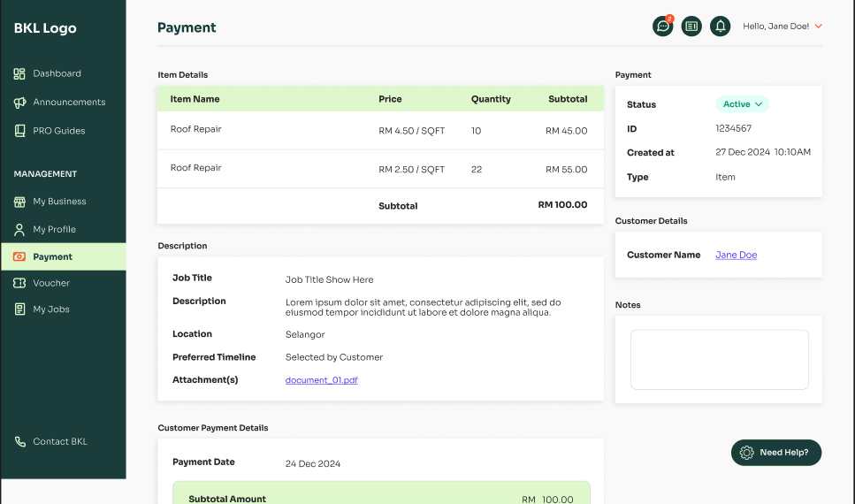The height and width of the screenshot is (504, 855).
Task: Open the Jane Doe customer name link
Action: [x=736, y=255]
